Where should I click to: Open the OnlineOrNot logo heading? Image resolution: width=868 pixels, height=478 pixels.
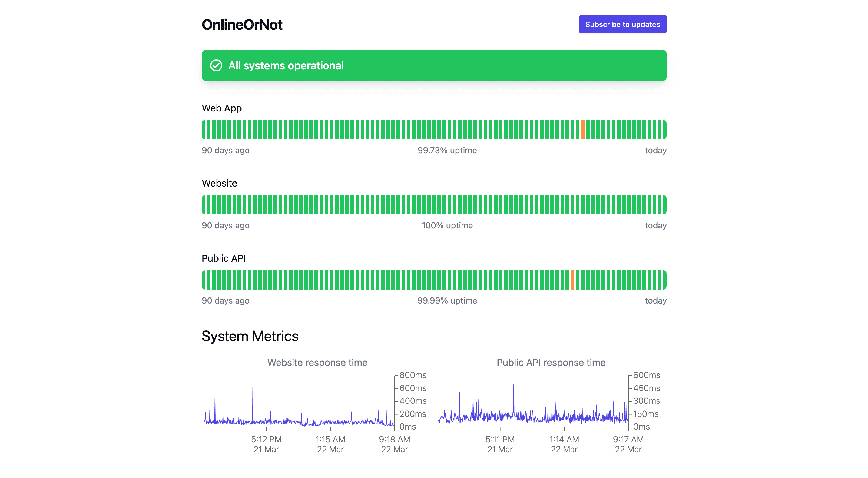click(242, 25)
